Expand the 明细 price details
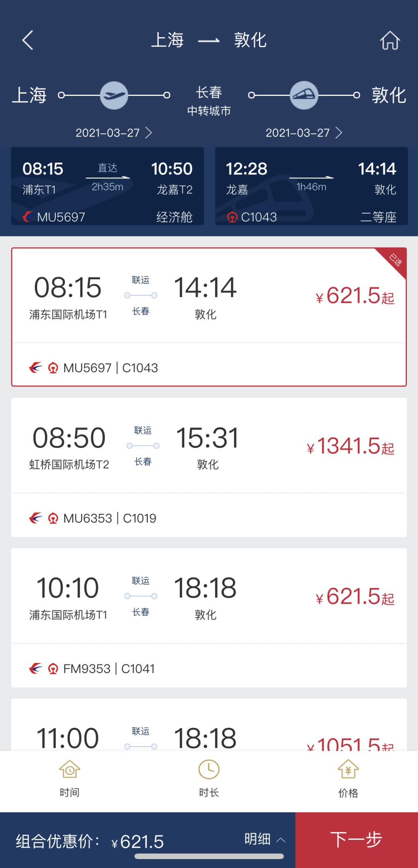Screen dimensions: 418x868 [x=265, y=839]
